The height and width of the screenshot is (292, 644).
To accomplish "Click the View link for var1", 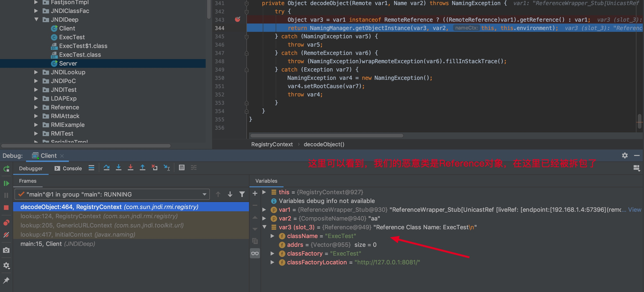I will [634, 210].
